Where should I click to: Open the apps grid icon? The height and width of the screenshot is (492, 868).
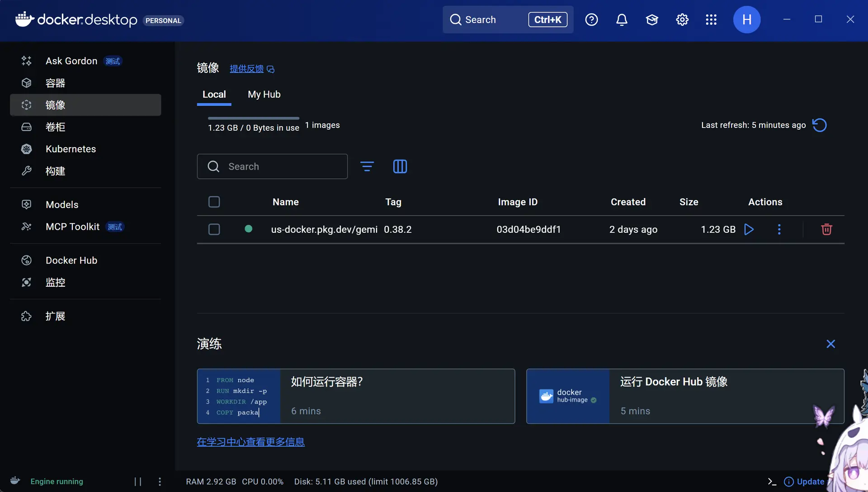click(x=711, y=19)
